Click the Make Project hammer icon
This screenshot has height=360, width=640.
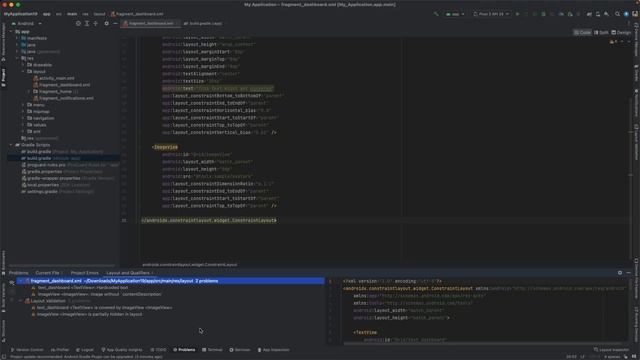pos(436,14)
